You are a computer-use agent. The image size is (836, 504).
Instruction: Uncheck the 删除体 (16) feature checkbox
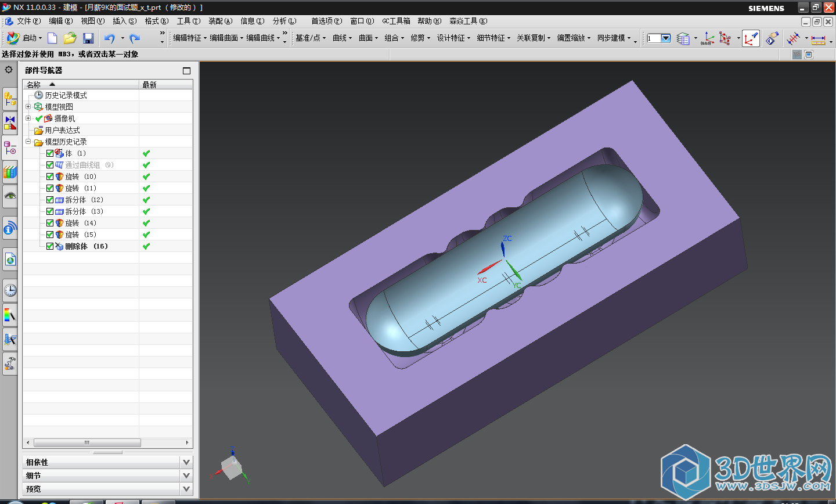coord(50,246)
